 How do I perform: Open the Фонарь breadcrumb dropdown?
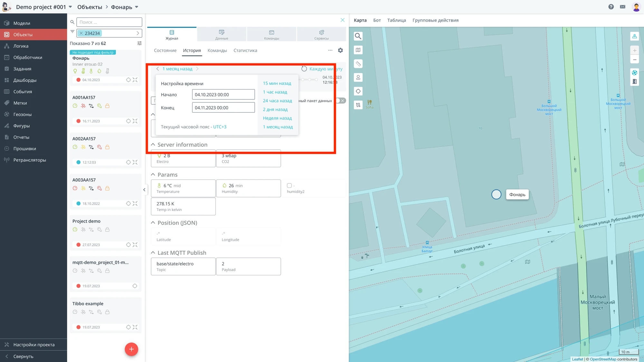tap(137, 7)
